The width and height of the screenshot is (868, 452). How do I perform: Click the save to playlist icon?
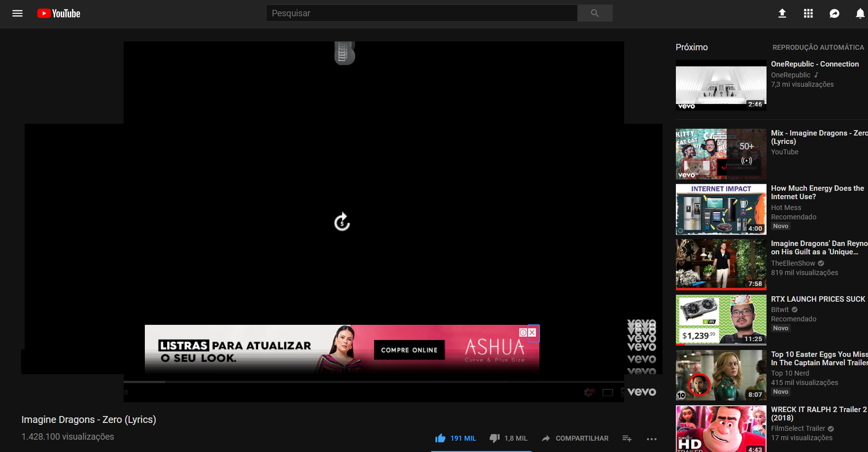pyautogui.click(x=627, y=438)
